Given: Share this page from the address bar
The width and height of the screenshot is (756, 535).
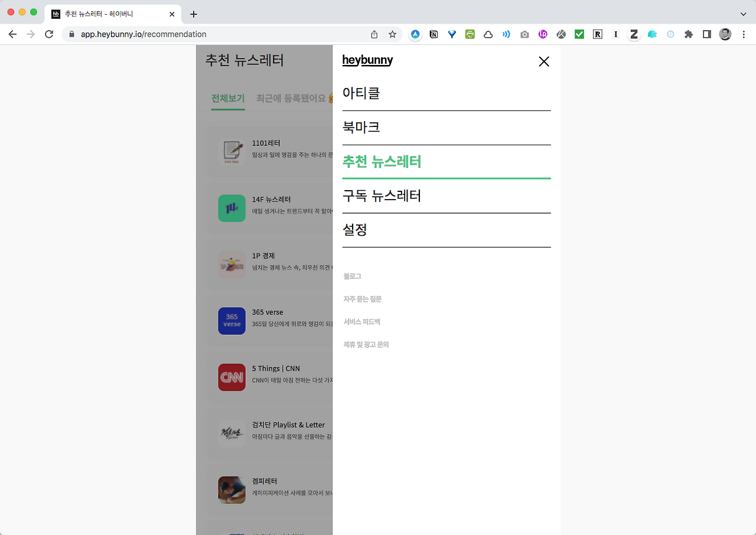Looking at the screenshot, I should tap(374, 34).
